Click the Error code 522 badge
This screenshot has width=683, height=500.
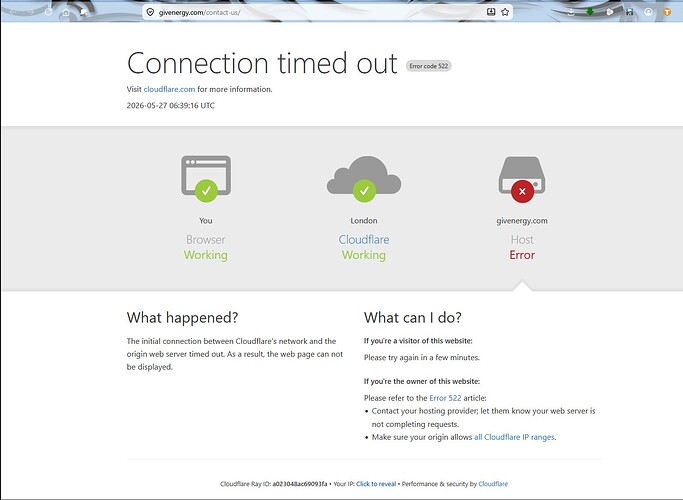point(429,66)
